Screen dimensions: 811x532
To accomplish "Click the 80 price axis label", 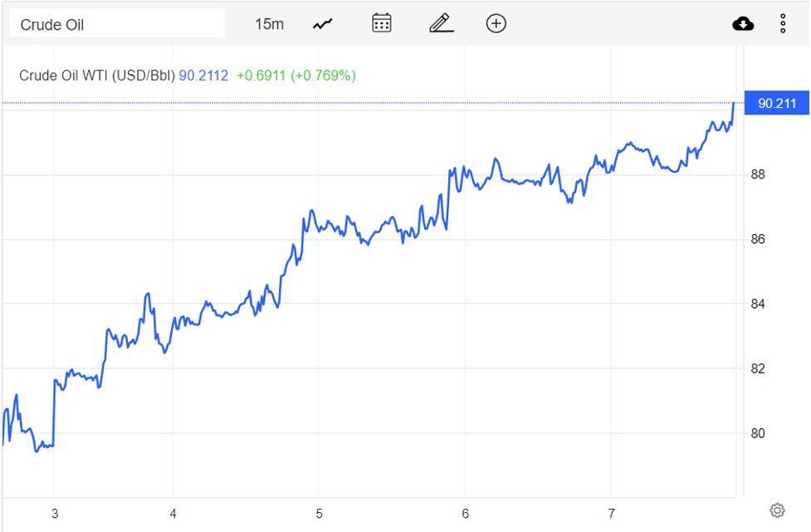I will [x=759, y=433].
